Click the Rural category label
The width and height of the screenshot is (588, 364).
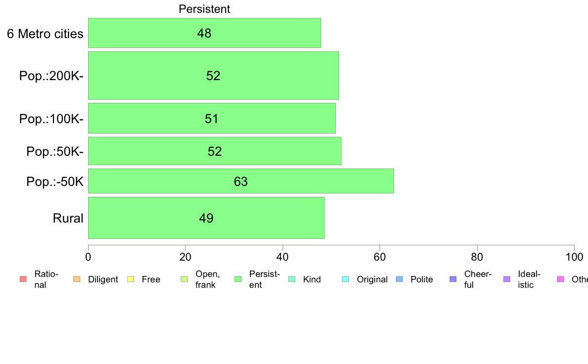[x=68, y=218]
